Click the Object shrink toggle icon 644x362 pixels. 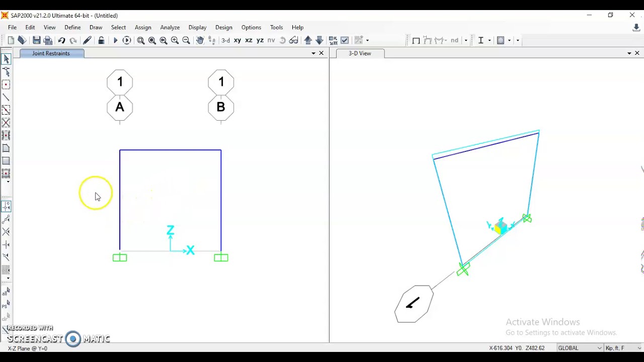click(x=333, y=40)
